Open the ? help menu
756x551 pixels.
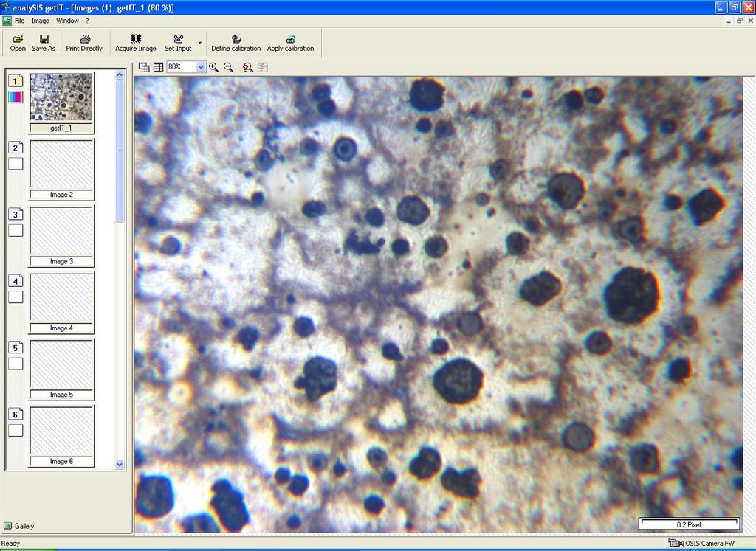(87, 21)
